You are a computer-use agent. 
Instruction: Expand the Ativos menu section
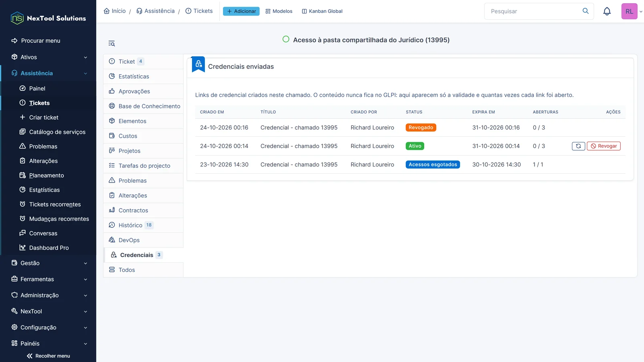[48, 57]
